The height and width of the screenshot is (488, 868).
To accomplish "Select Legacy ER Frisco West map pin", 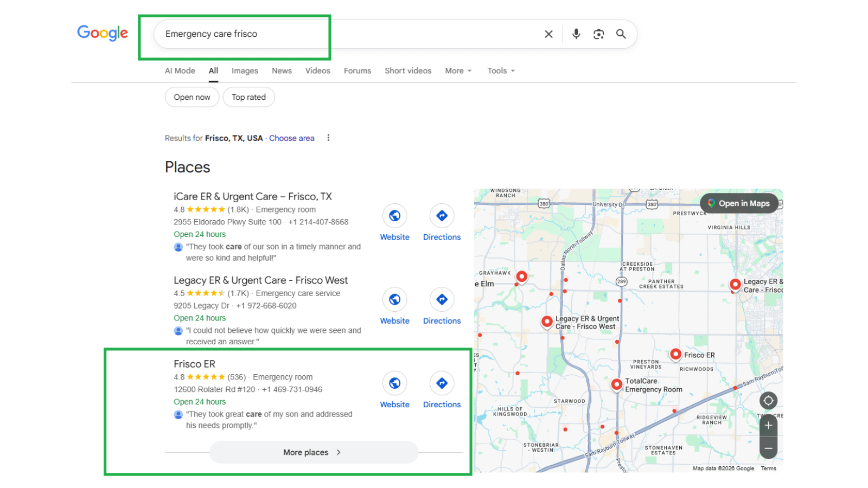I will pyautogui.click(x=547, y=322).
